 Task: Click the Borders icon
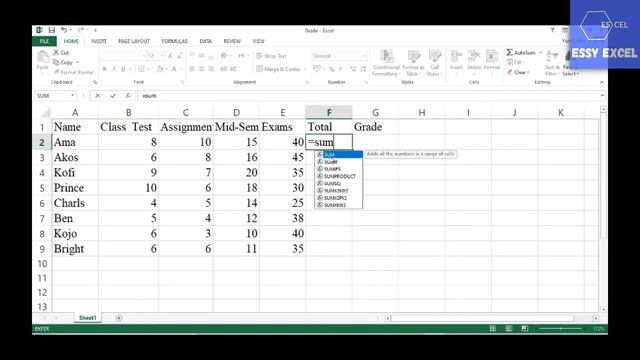(x=141, y=69)
